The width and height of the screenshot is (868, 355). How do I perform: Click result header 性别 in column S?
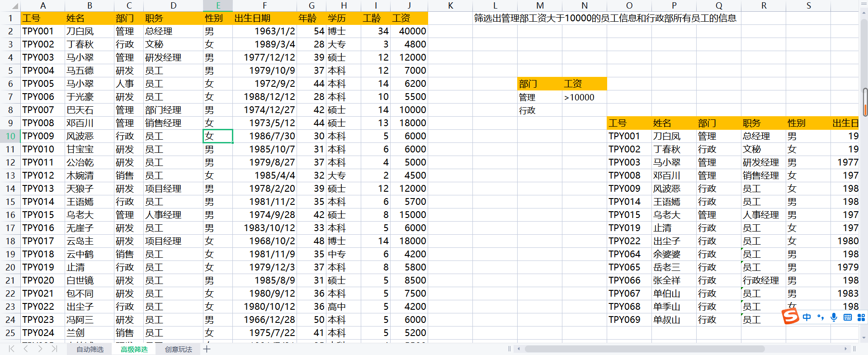[x=808, y=123]
